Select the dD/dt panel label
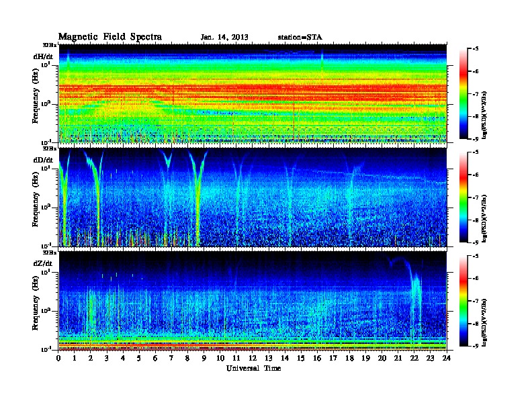Image resolution: width=532 pixels, height=411 pixels. pos(43,160)
